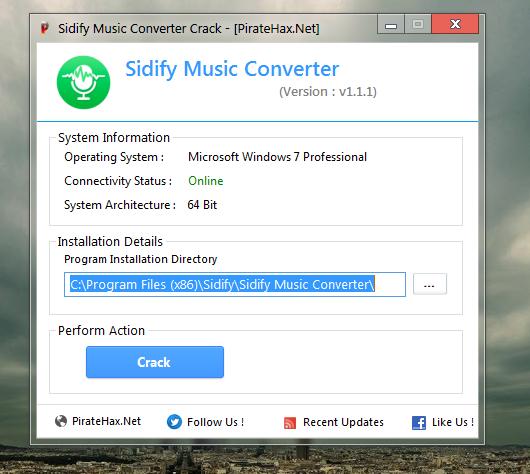Image resolution: width=530 pixels, height=474 pixels.
Task: Click the Program Installation Directory label
Action: pyautogui.click(x=141, y=259)
